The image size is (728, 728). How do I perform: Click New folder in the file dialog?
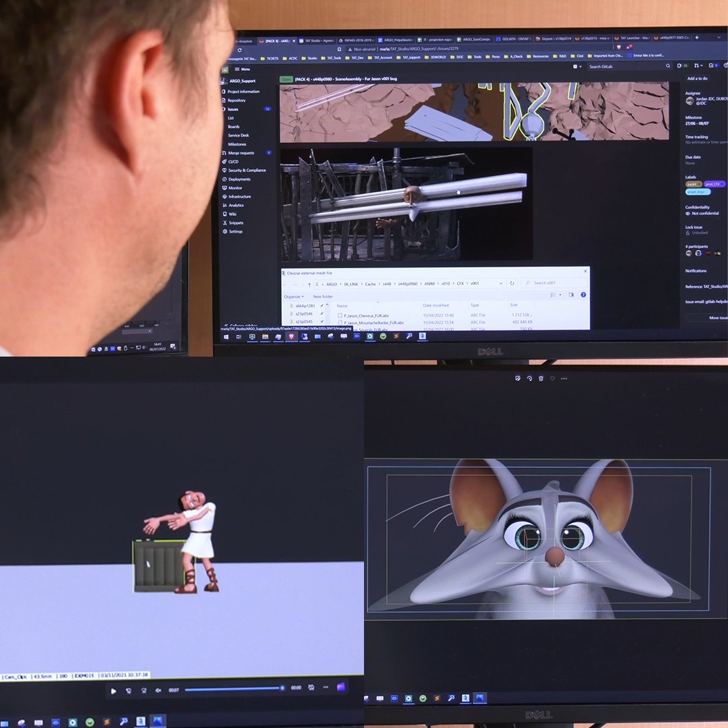click(323, 296)
